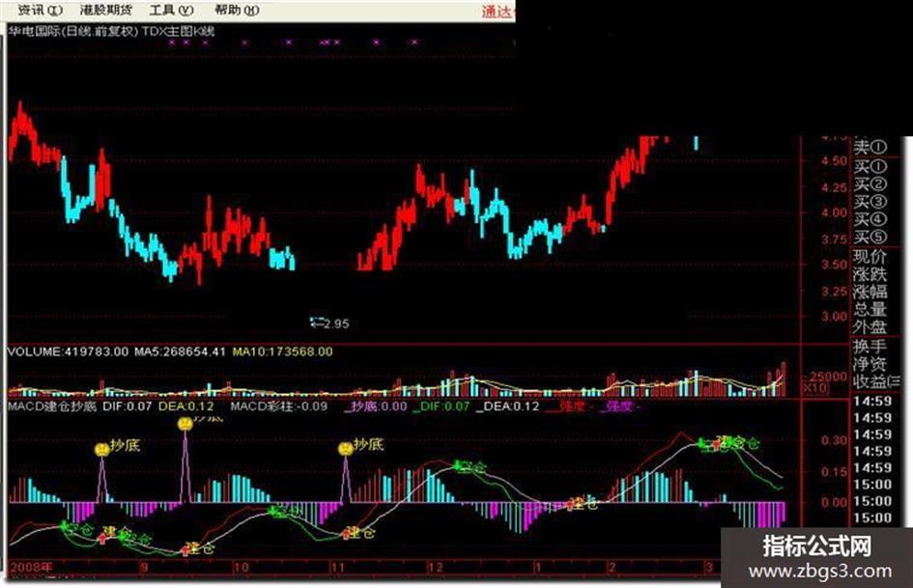This screenshot has width=913, height=588.
Task: Click the 抄底 smiley on the tallest purple spike
Action: tap(185, 425)
